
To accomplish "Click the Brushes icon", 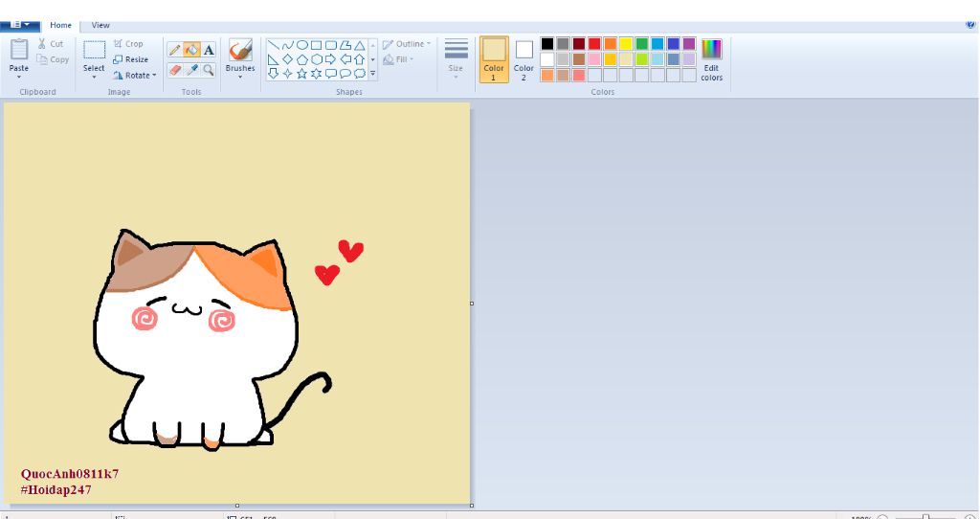I will (240, 50).
